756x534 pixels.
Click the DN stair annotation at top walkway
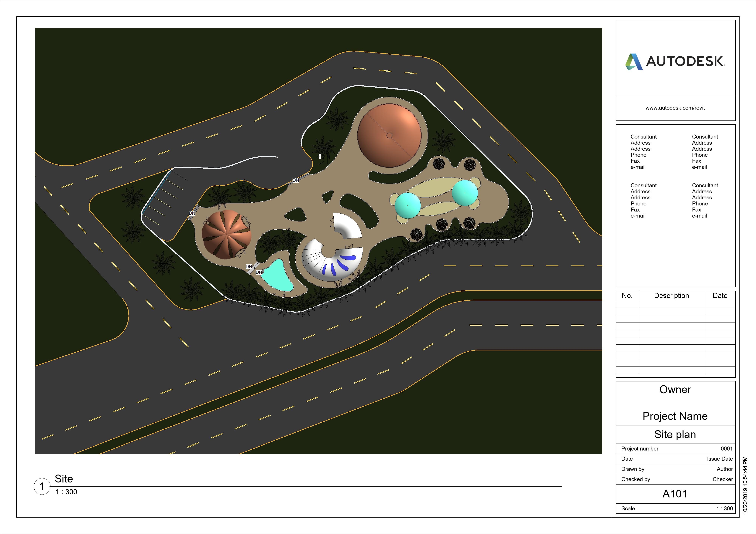[x=296, y=180]
